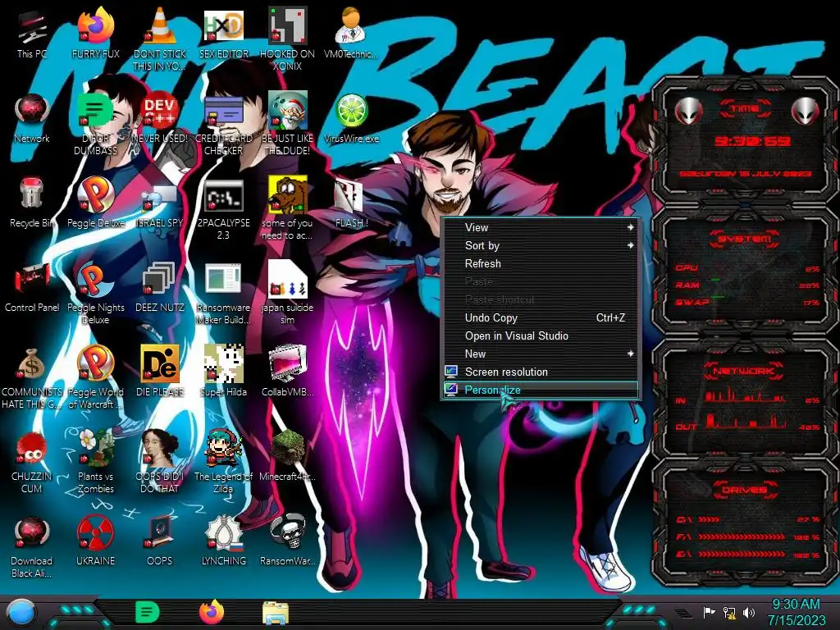Launch Plants vs Zombies shortcut

pyautogui.click(x=95, y=462)
